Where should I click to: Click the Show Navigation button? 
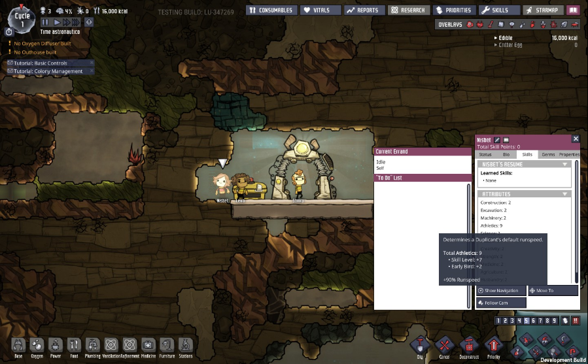501,291
